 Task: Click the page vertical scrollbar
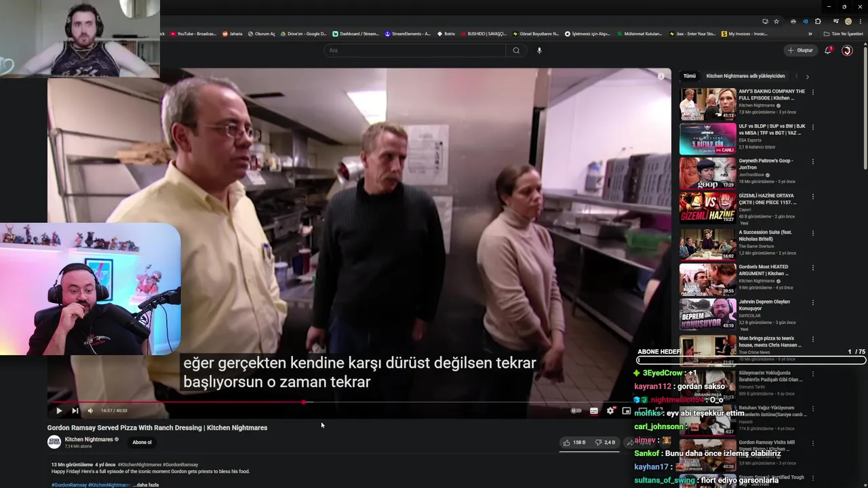865,108
